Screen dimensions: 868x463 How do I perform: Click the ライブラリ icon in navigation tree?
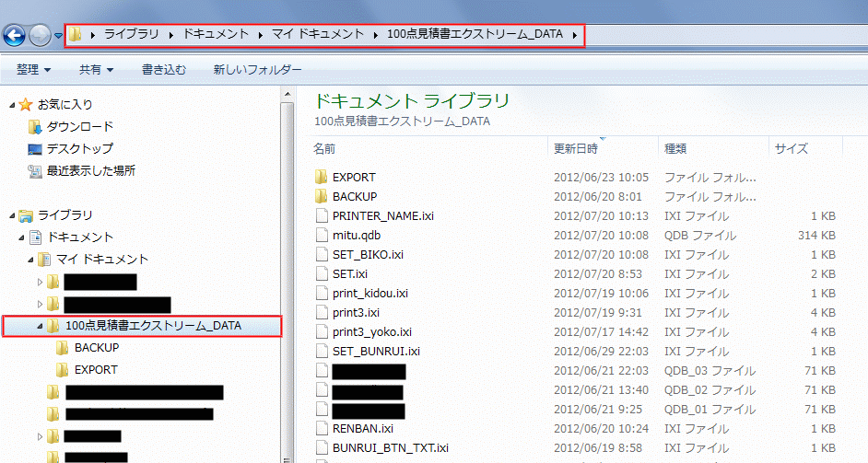pos(26,215)
